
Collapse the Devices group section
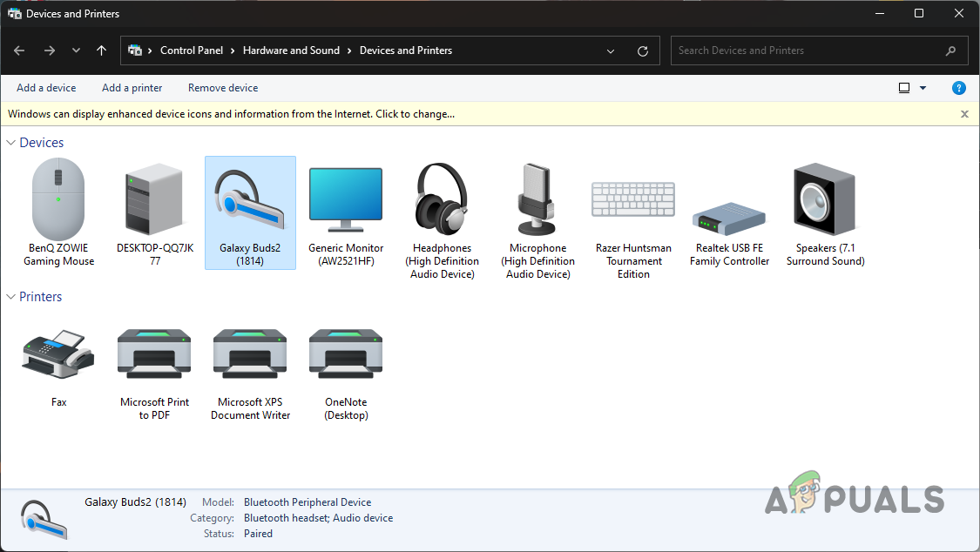click(x=11, y=143)
